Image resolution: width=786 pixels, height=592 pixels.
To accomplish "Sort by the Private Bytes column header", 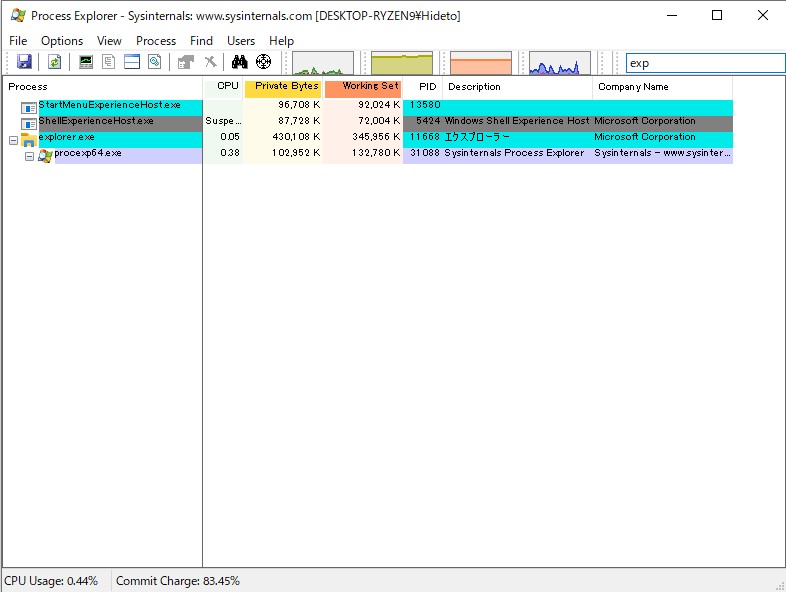I will pyautogui.click(x=283, y=87).
